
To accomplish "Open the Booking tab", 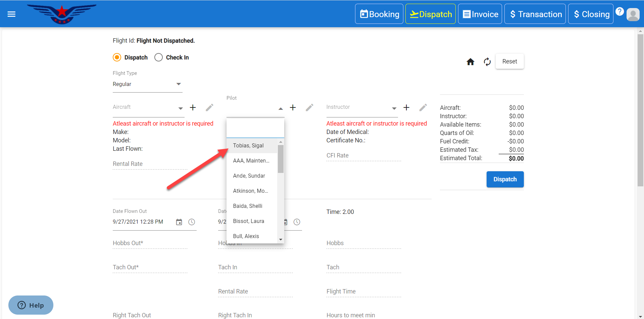I will (x=379, y=14).
